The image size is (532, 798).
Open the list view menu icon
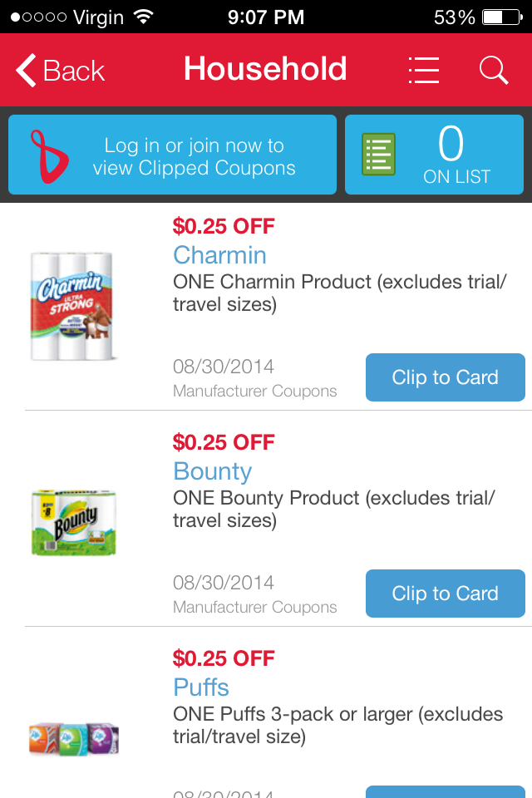(x=424, y=71)
